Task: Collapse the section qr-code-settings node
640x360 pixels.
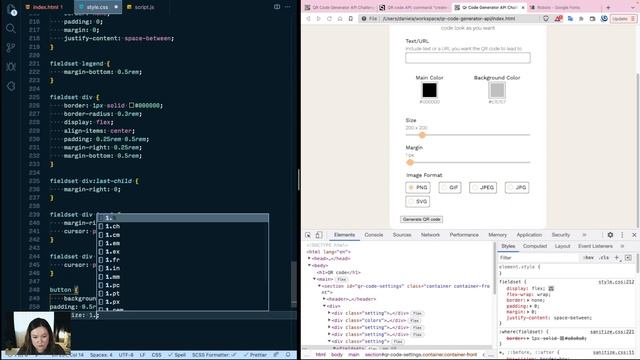Action: pyautogui.click(x=320, y=286)
